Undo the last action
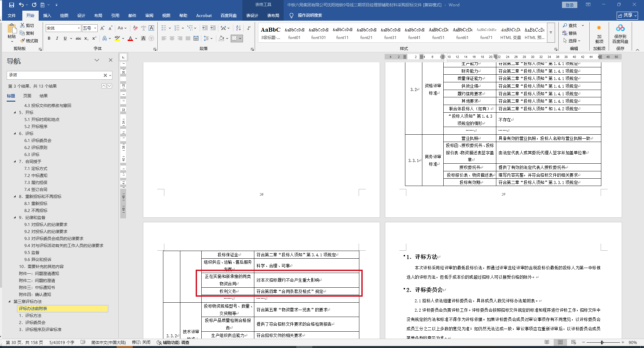 [21, 5]
